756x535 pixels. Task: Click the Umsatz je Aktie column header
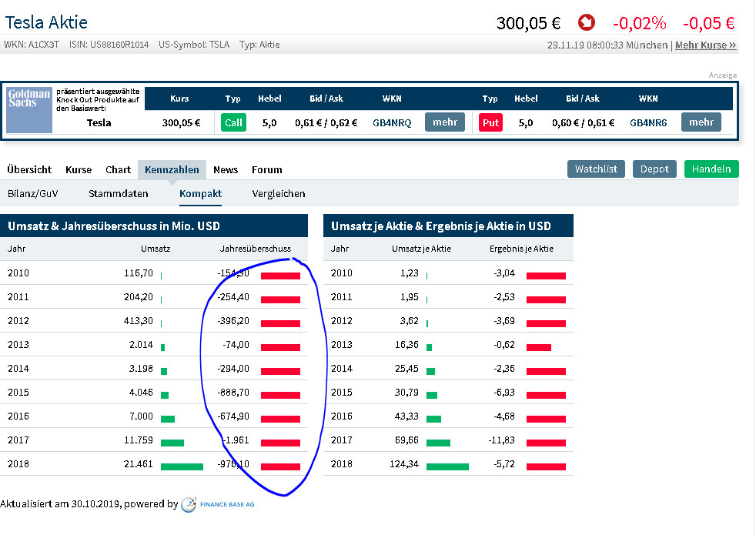tap(421, 249)
